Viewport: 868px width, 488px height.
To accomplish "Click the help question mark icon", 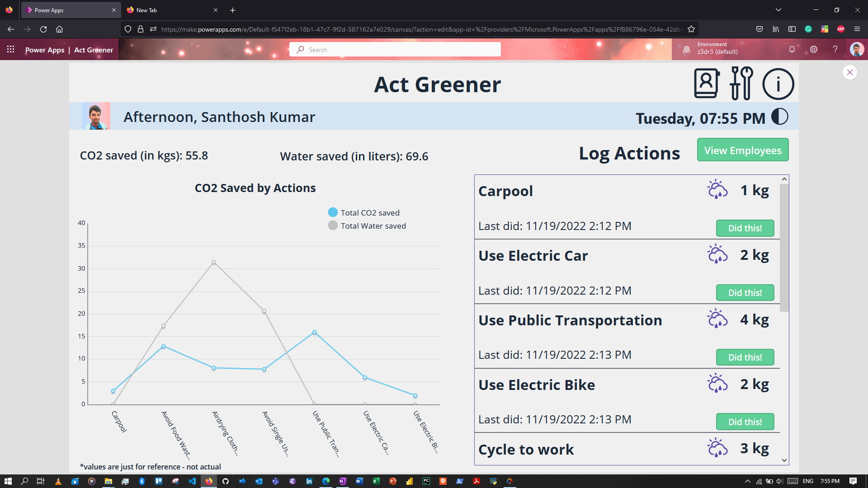I will click(835, 49).
